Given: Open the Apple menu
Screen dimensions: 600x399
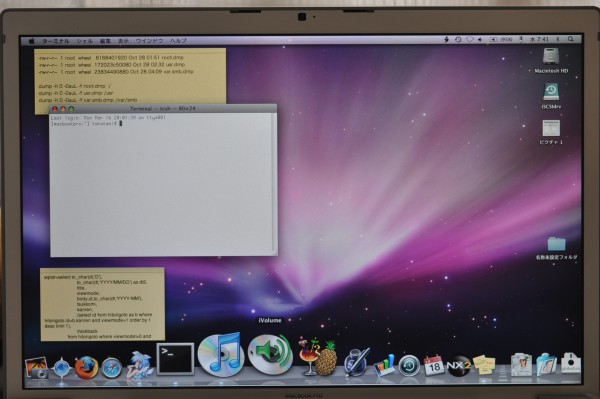Looking at the screenshot, I should click(32, 41).
